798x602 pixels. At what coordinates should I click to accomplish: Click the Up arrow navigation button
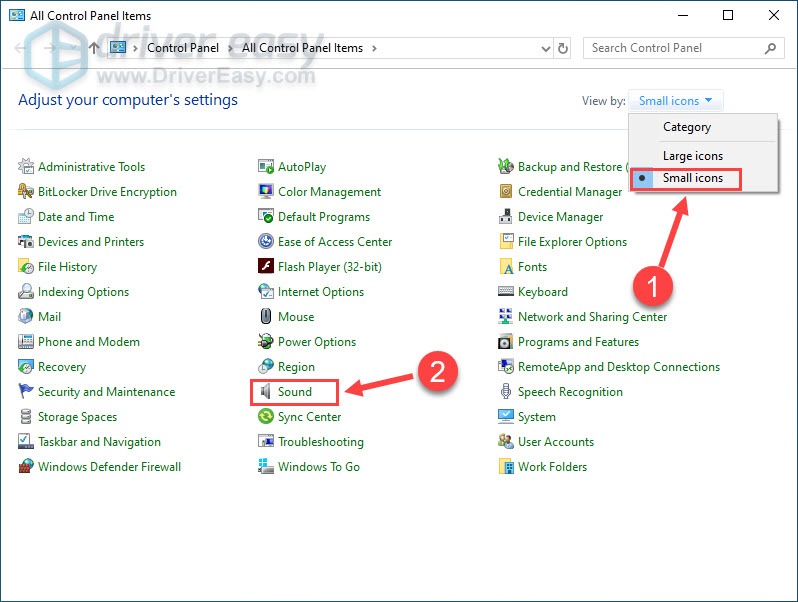(x=94, y=48)
